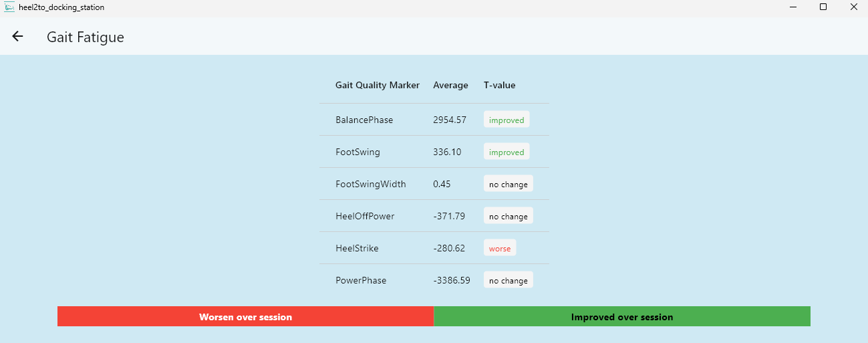Click the T-value column header
The height and width of the screenshot is (343, 868).
(499, 85)
